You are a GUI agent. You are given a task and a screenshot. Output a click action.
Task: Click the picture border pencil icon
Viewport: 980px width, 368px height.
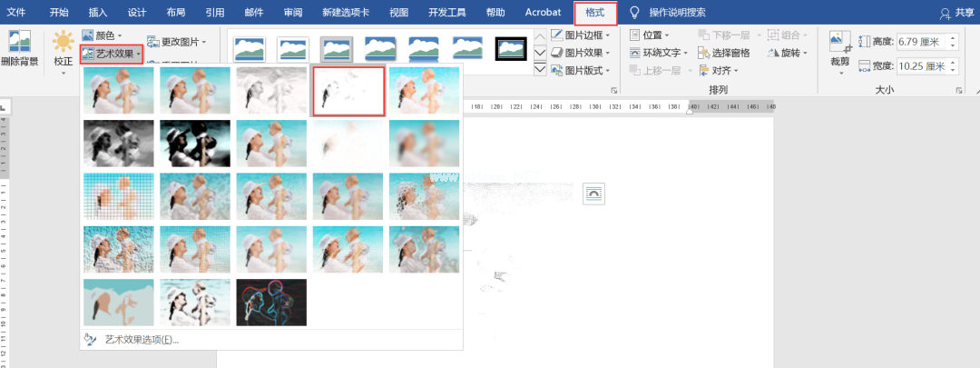(x=557, y=35)
